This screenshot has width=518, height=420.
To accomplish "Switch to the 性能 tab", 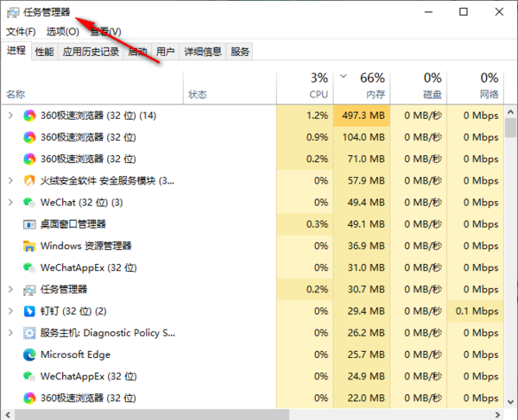I will pos(45,52).
